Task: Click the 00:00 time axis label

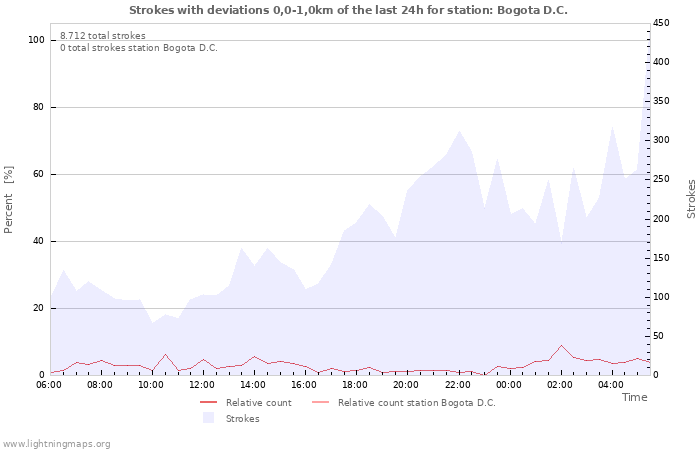Action: click(509, 384)
